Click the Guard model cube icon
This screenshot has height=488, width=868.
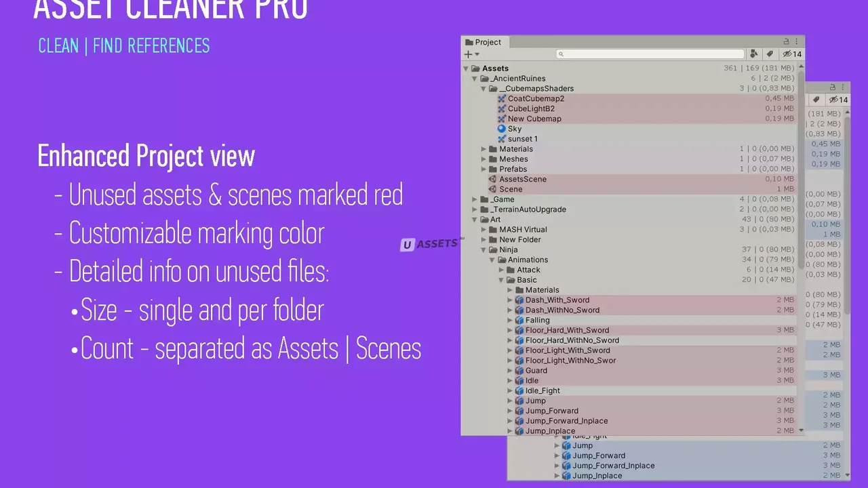click(x=519, y=370)
